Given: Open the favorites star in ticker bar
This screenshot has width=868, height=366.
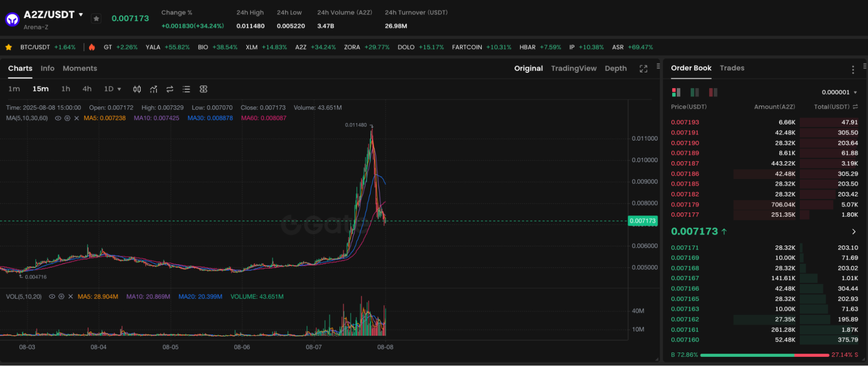Looking at the screenshot, I should [9, 47].
